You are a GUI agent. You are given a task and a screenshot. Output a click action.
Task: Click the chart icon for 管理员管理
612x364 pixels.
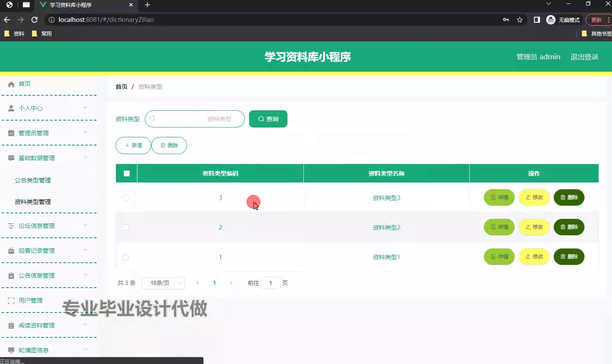(11, 133)
